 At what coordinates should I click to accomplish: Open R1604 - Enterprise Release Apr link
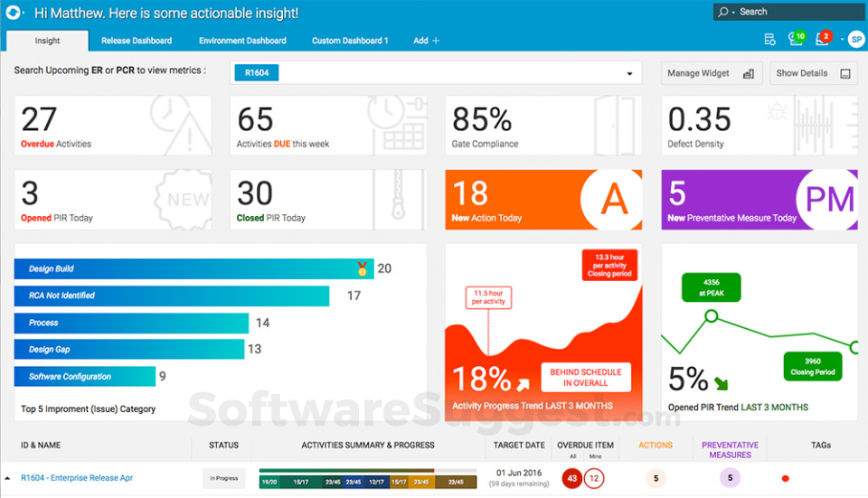pyautogui.click(x=77, y=478)
